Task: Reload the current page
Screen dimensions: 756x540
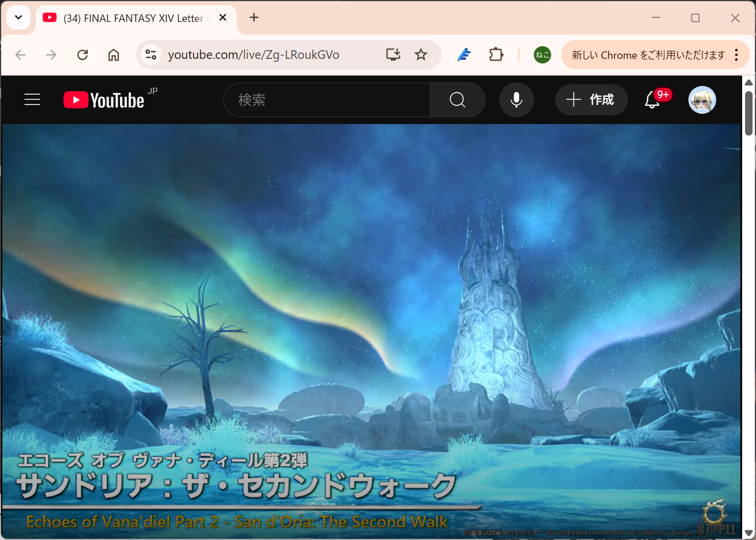Action: [x=83, y=55]
